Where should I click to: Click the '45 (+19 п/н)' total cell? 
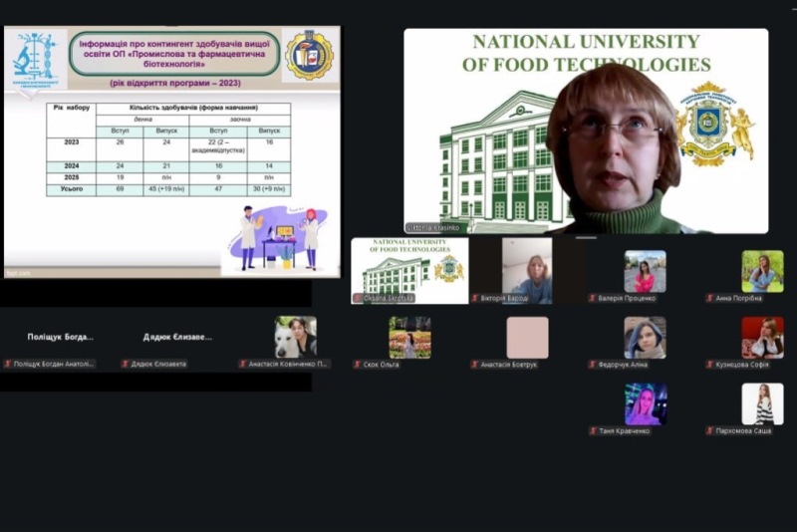pyautogui.click(x=166, y=189)
